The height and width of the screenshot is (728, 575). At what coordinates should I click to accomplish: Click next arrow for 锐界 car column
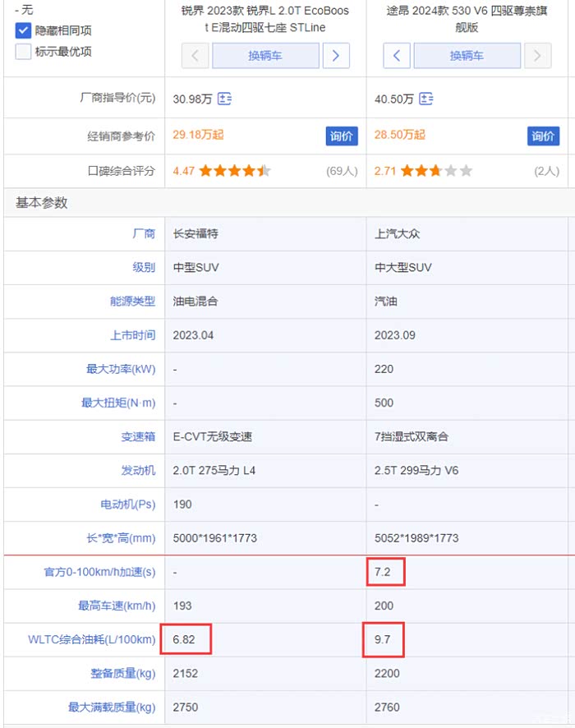point(336,56)
